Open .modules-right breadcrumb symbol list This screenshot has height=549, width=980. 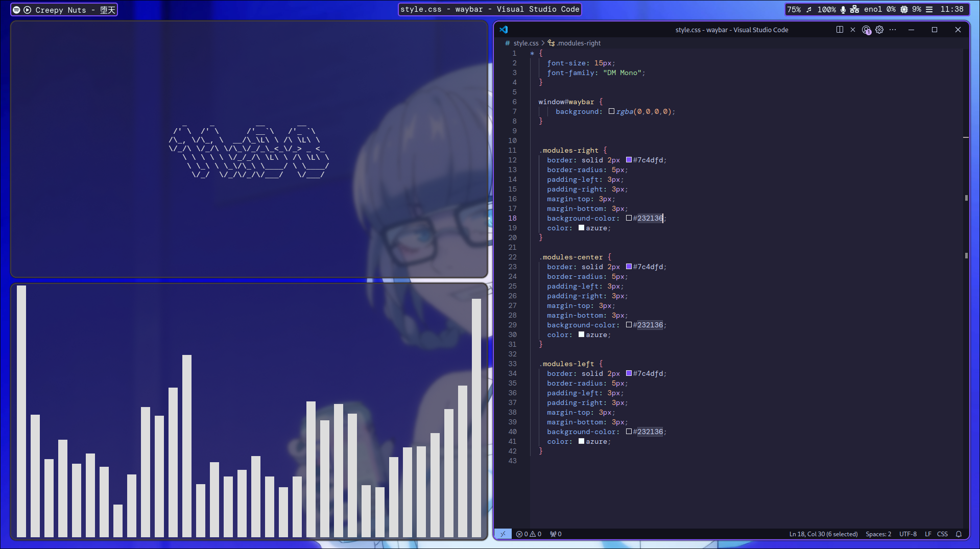[x=578, y=43]
